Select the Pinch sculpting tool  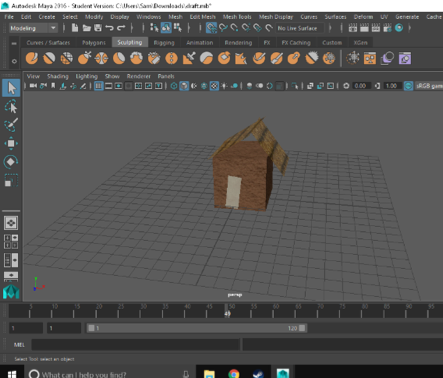point(101,58)
